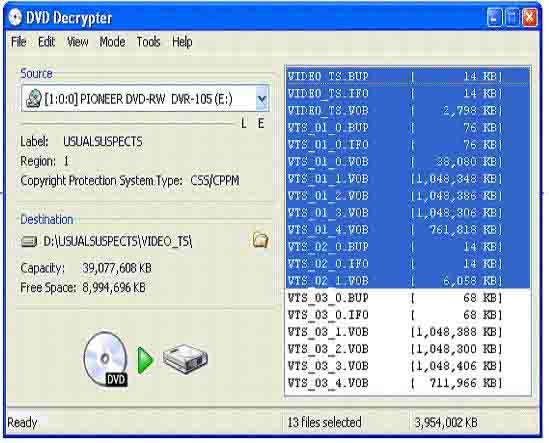Select VTS_01_2.VOB file row
The width and height of the screenshot is (549, 443).
coord(408,196)
